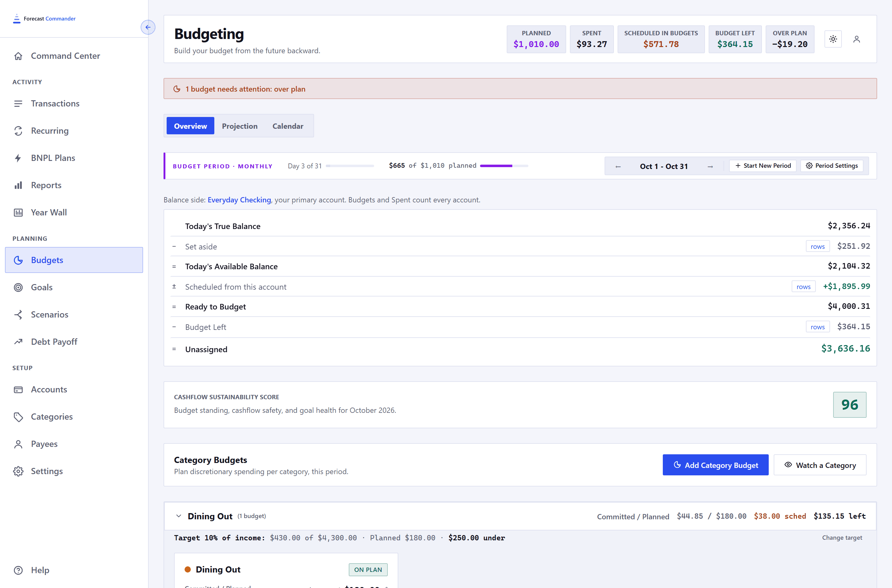The height and width of the screenshot is (588, 892).
Task: Open Accounts card icon
Action: pos(18,390)
